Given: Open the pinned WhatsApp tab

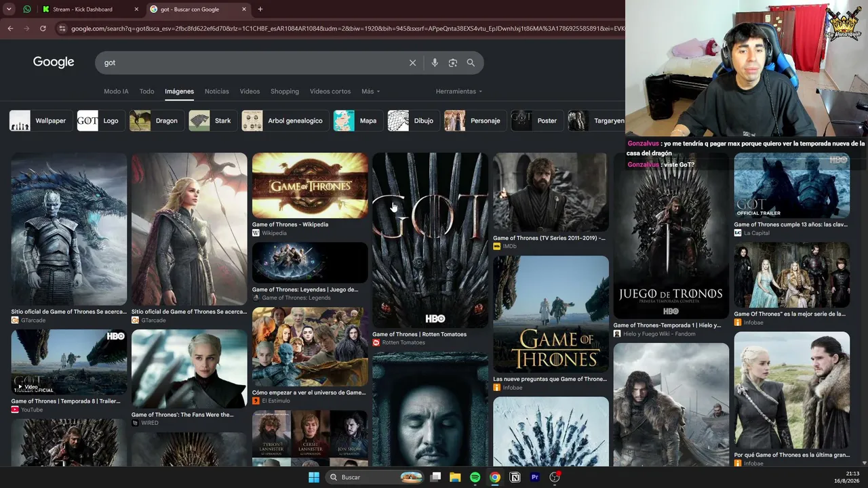Looking at the screenshot, I should tap(27, 9).
